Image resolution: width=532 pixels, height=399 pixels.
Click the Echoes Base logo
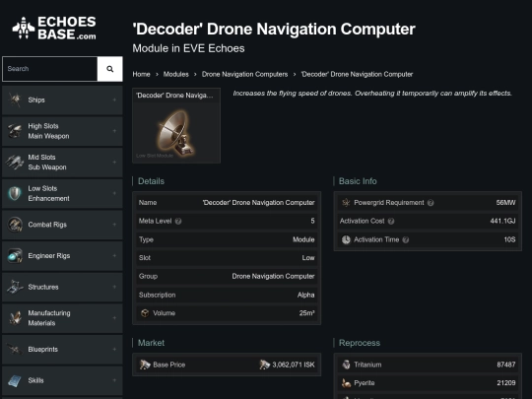click(54, 28)
